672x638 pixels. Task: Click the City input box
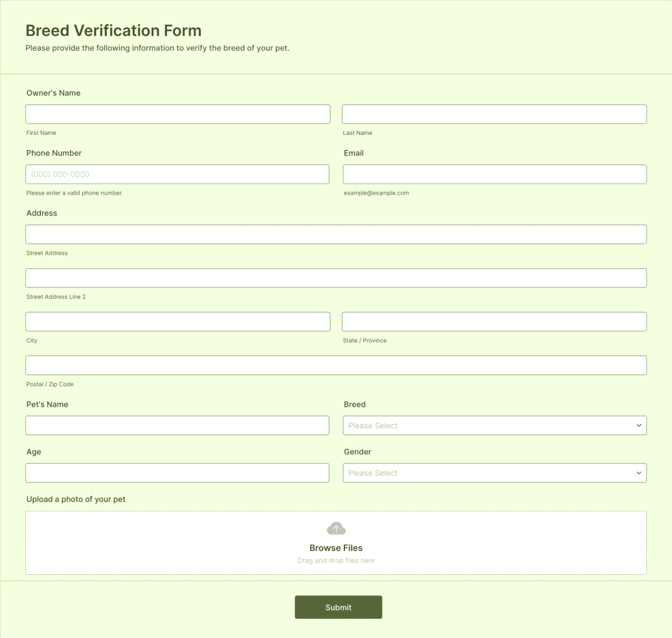point(178,321)
